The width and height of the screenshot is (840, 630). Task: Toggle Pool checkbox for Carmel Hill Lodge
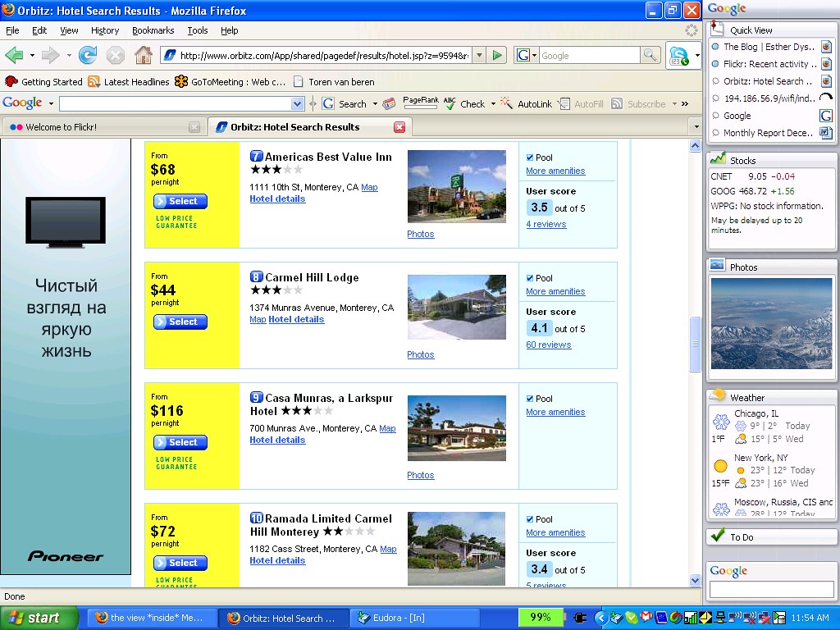click(530, 278)
